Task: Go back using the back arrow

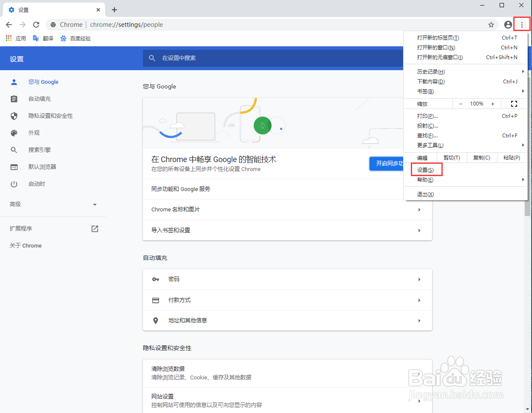Action: [x=9, y=25]
